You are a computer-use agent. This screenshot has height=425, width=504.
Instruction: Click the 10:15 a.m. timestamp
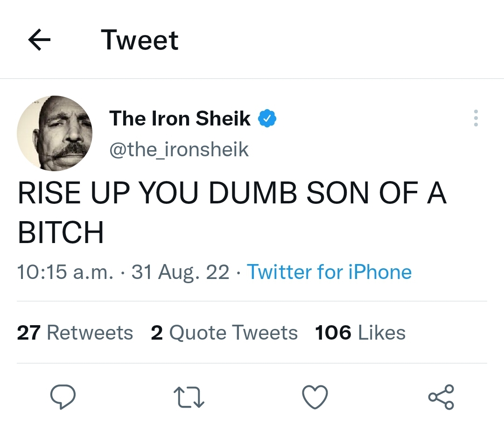pyautogui.click(x=65, y=272)
